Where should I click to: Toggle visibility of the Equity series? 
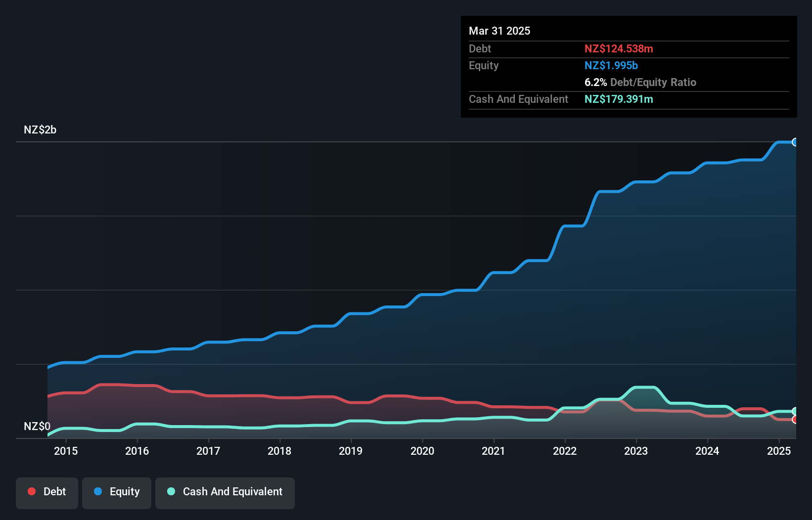coord(116,492)
